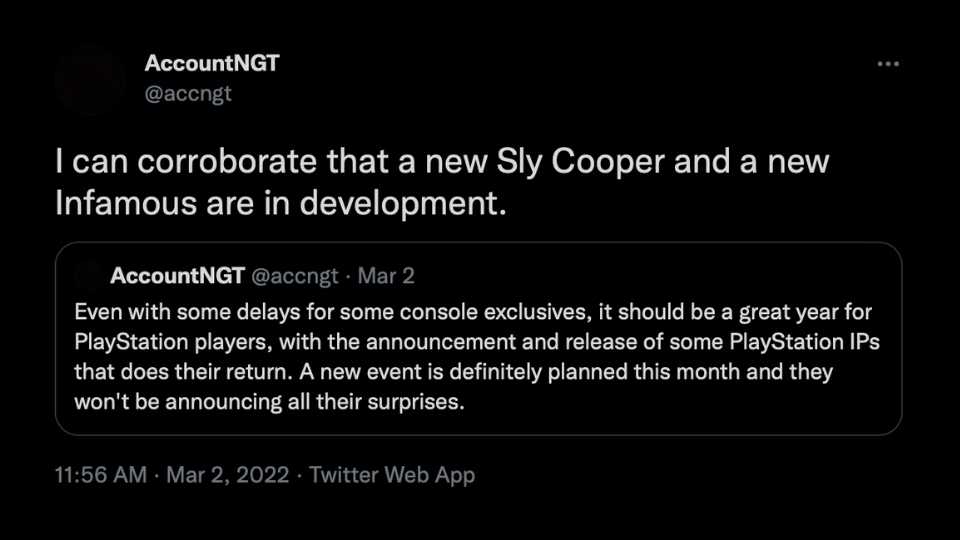The height and width of the screenshot is (540, 960).
Task: Click the "Twitter Web App" source link
Action: click(x=392, y=475)
